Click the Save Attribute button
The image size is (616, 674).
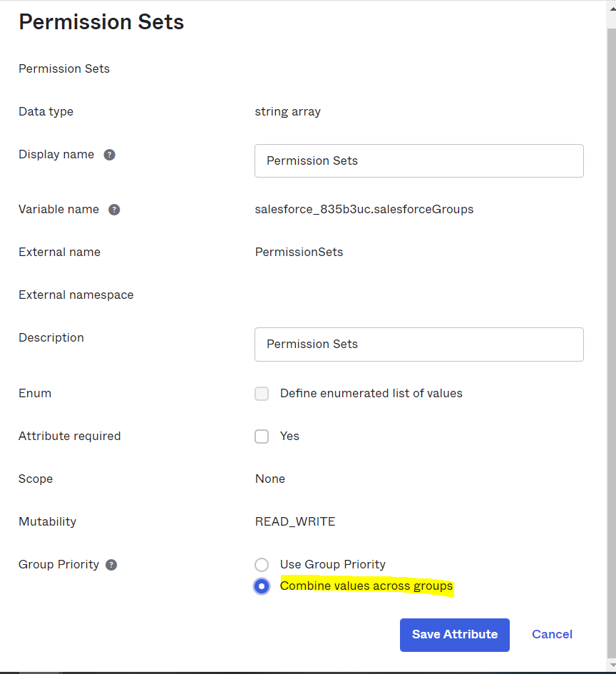click(x=455, y=635)
